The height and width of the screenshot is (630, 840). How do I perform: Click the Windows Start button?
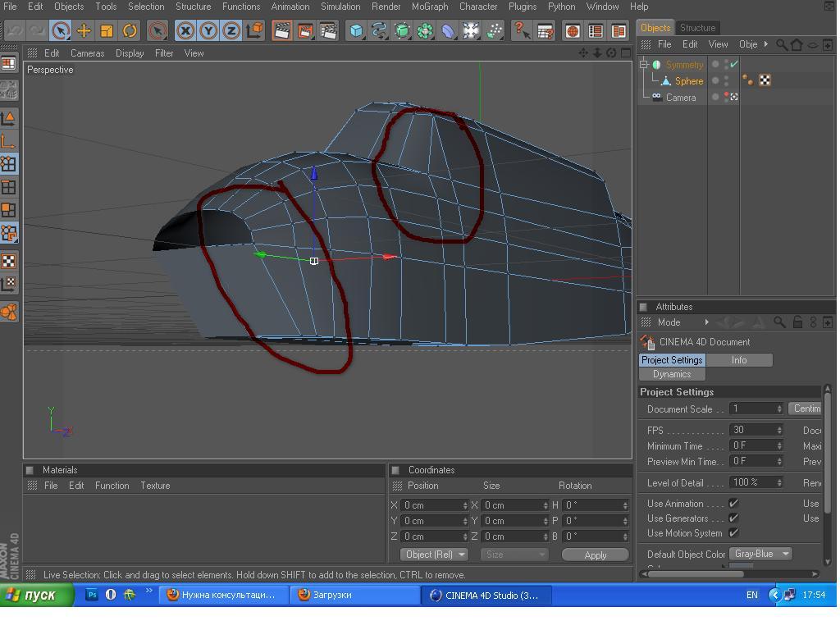pyautogui.click(x=31, y=595)
